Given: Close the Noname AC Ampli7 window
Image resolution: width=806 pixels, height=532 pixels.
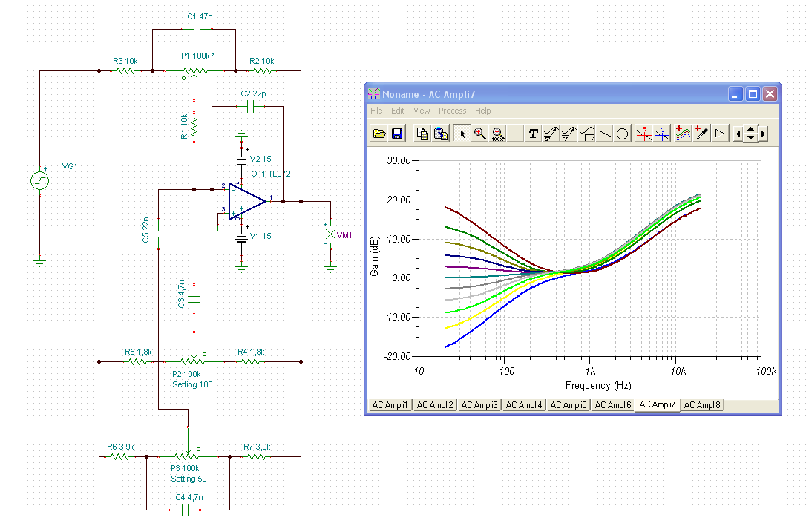Looking at the screenshot, I should click(770, 94).
